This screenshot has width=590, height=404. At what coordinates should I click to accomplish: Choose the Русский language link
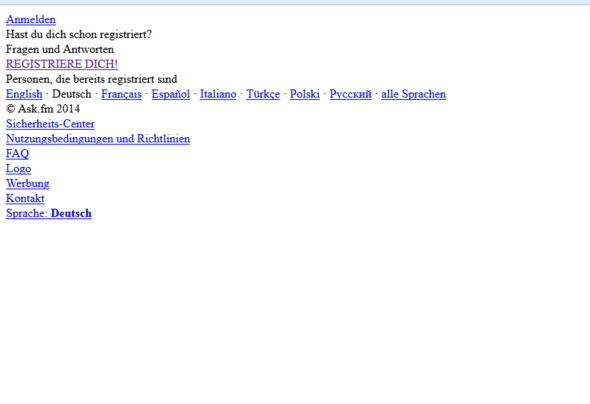[x=351, y=94]
